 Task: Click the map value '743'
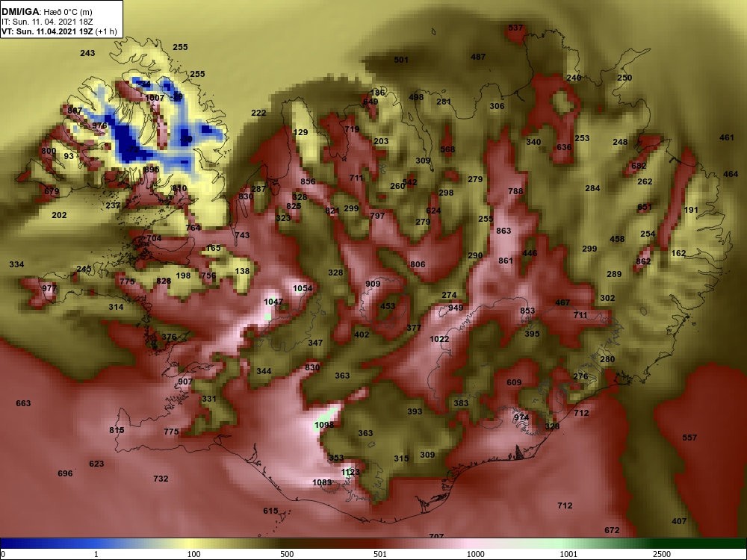coord(242,234)
